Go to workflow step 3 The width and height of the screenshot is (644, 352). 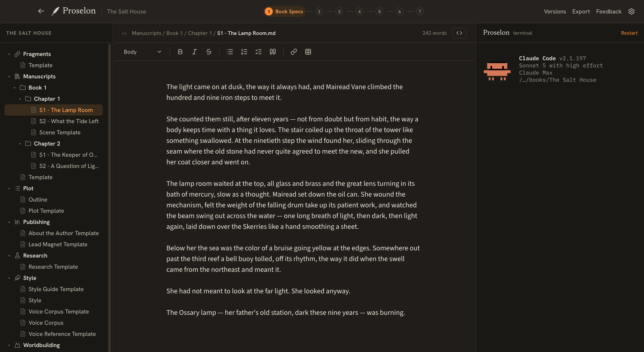point(339,11)
